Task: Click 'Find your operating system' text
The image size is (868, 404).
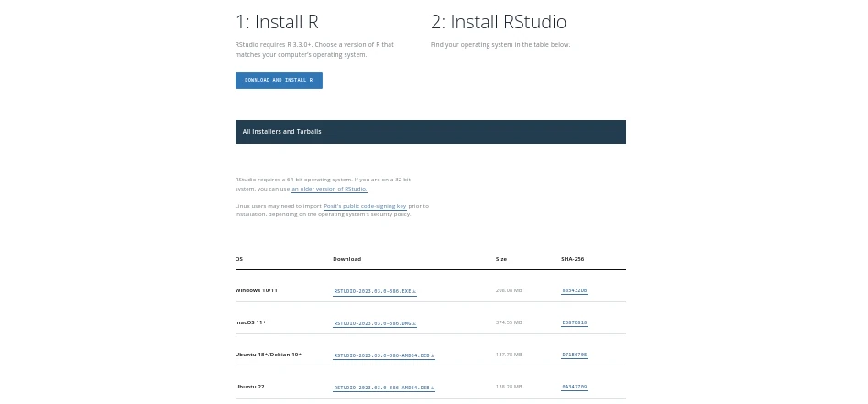Action: pyautogui.click(x=500, y=44)
